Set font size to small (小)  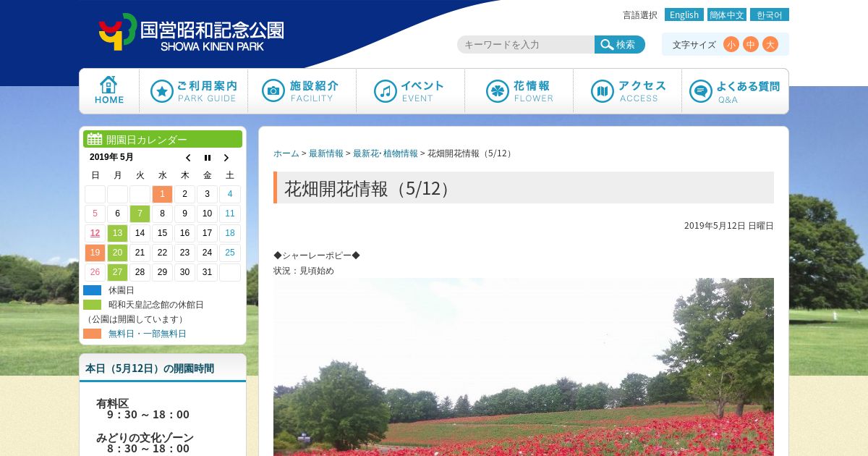(x=731, y=45)
